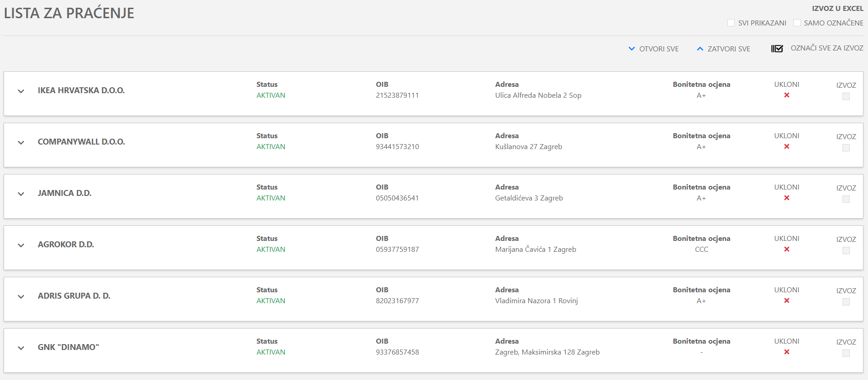
Task: Remove COMPANYWALL D.O.O. via red X
Action: [787, 146]
